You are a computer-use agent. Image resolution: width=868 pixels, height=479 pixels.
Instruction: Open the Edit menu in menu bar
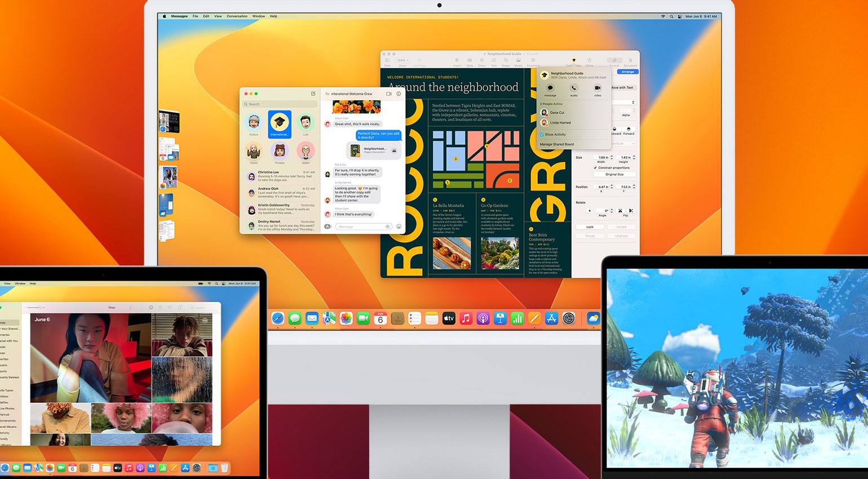click(x=206, y=16)
